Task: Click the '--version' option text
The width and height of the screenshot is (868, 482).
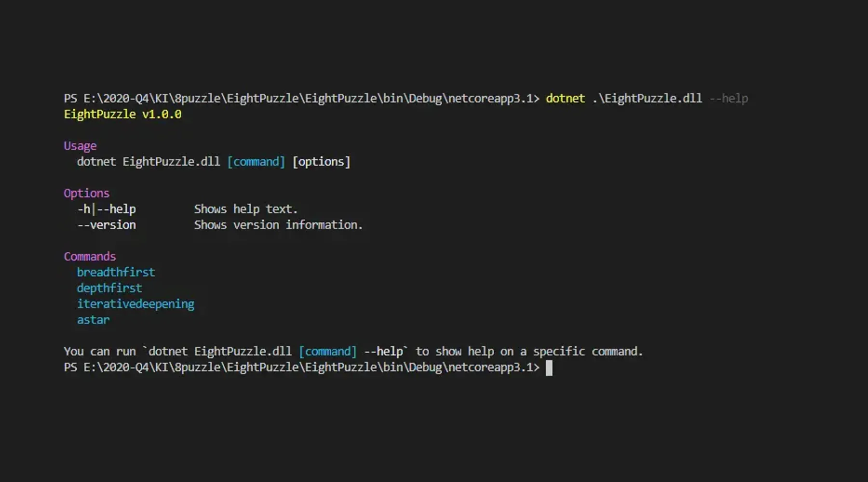Action: tap(107, 225)
